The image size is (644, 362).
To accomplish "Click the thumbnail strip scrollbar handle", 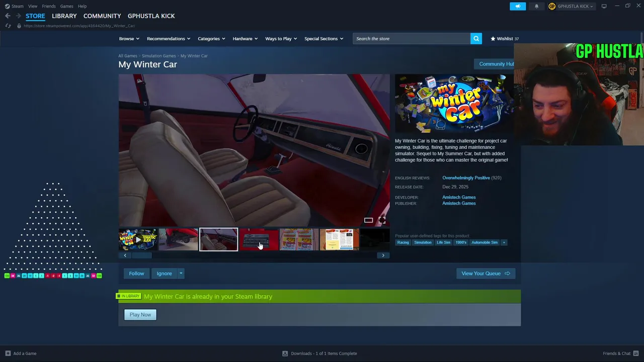I will click(x=142, y=255).
